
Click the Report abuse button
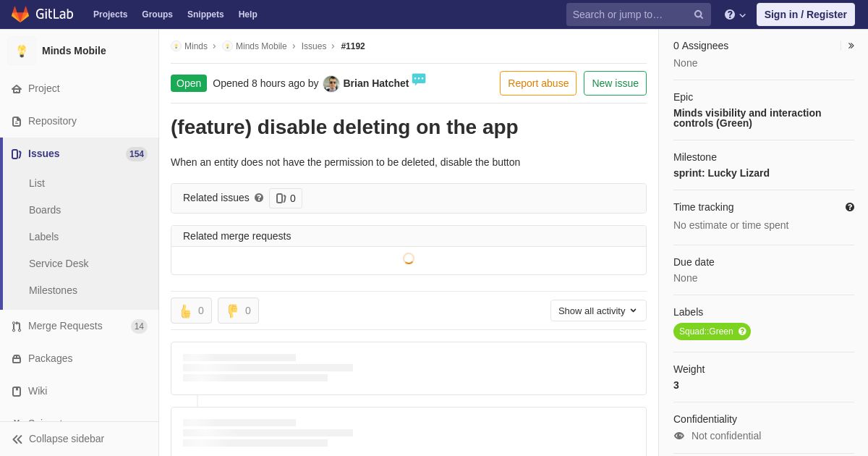pyautogui.click(x=538, y=83)
